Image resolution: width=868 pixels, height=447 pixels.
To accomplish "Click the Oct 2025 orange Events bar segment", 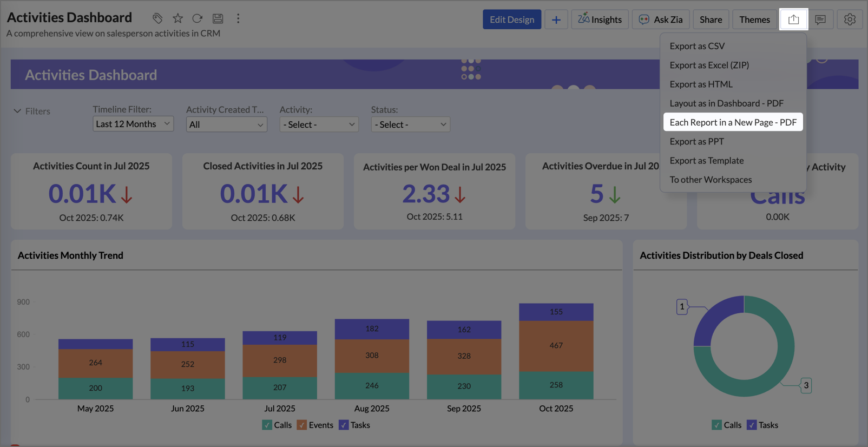I will click(556, 346).
